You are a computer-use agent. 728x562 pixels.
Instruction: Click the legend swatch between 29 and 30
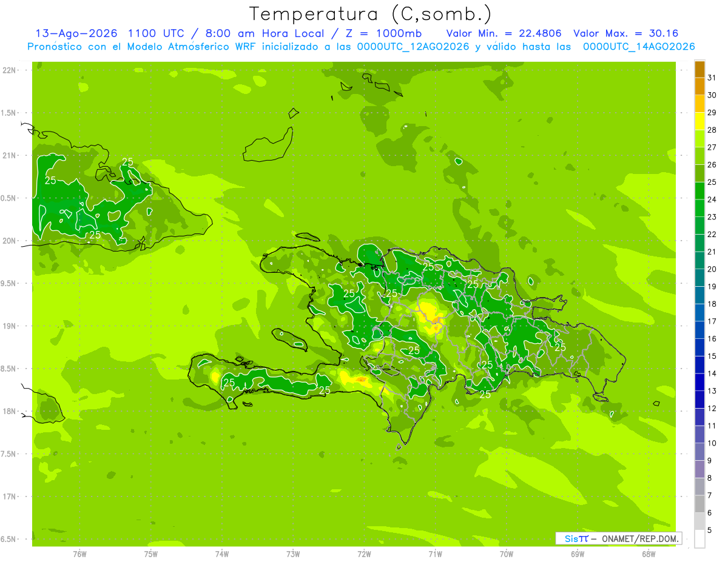[x=699, y=104]
